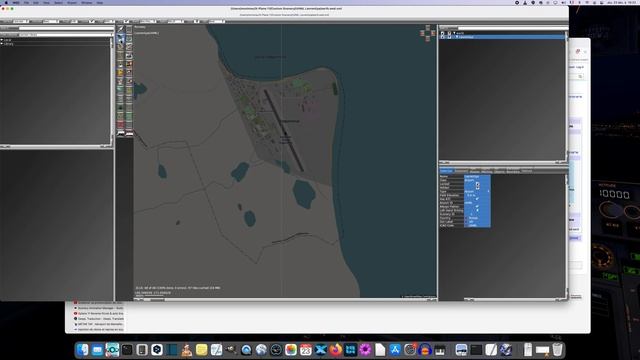The image size is (640, 360).
Task: Collapse the selected airport row disclosure triangle
Action: 456,37
